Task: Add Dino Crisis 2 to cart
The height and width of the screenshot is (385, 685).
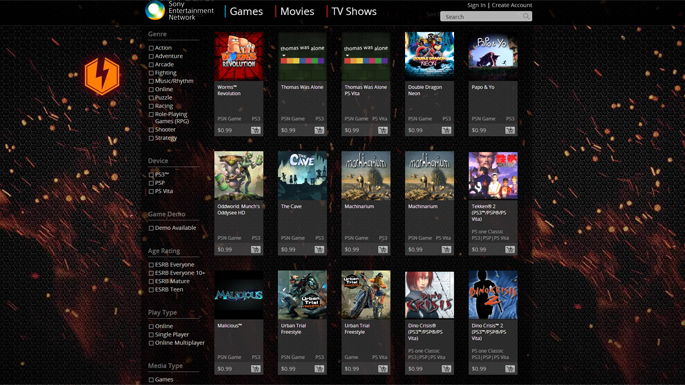Action: coord(510,369)
